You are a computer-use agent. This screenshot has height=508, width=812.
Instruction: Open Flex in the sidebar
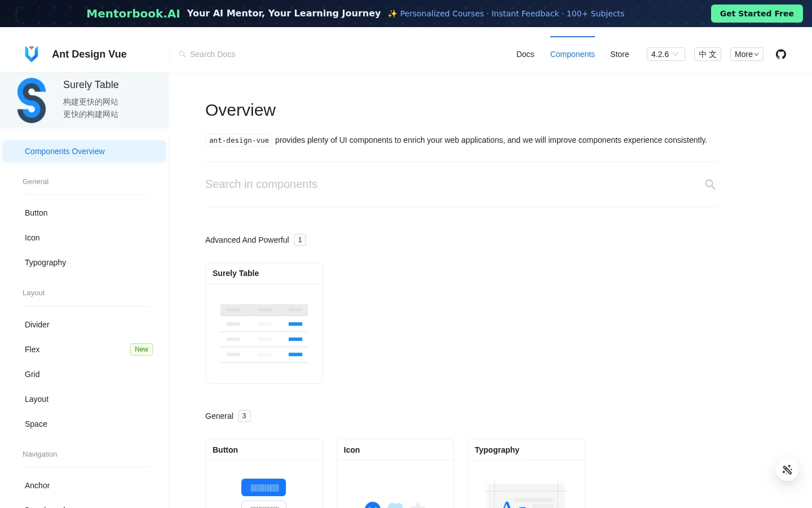tap(85, 349)
